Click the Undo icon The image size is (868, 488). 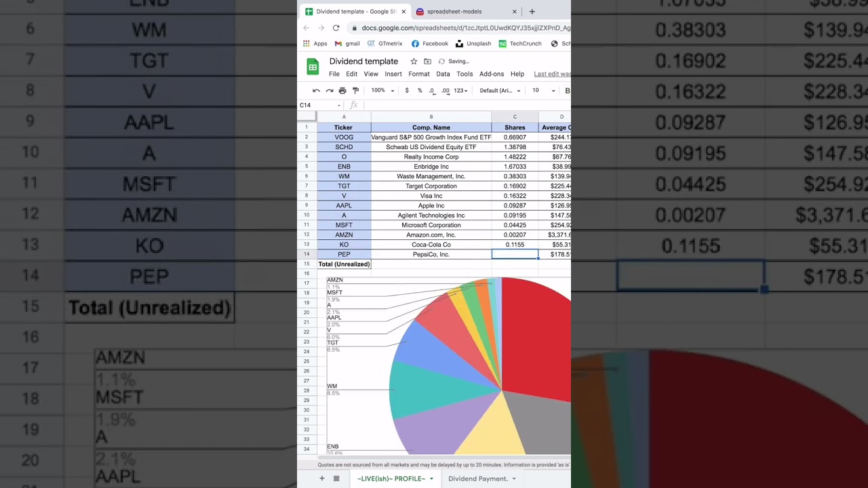coord(316,90)
